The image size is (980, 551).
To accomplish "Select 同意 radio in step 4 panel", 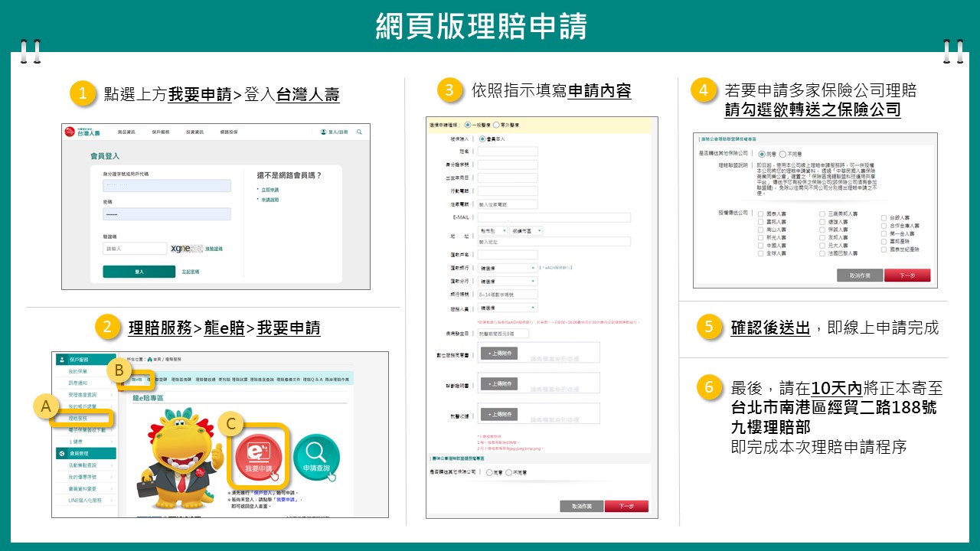I will click(762, 154).
